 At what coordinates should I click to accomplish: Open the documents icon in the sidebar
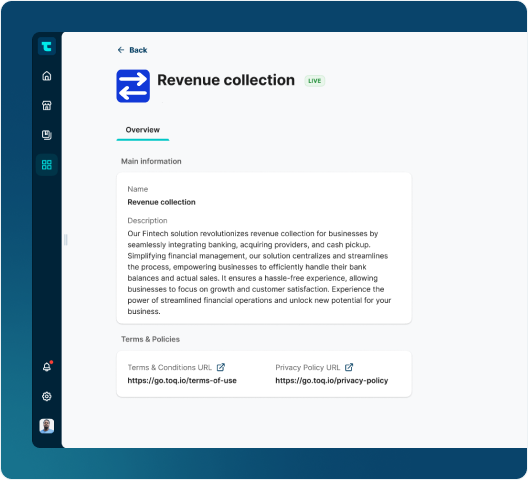[x=47, y=135]
